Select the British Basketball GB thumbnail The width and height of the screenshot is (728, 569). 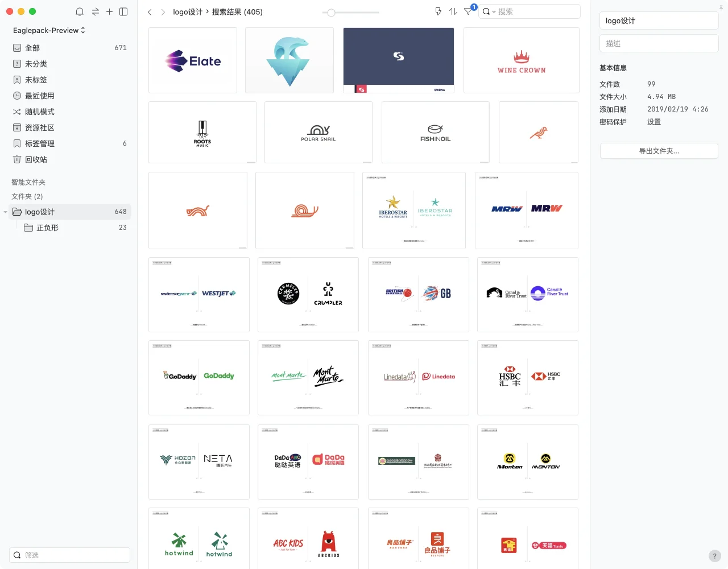coord(419,295)
